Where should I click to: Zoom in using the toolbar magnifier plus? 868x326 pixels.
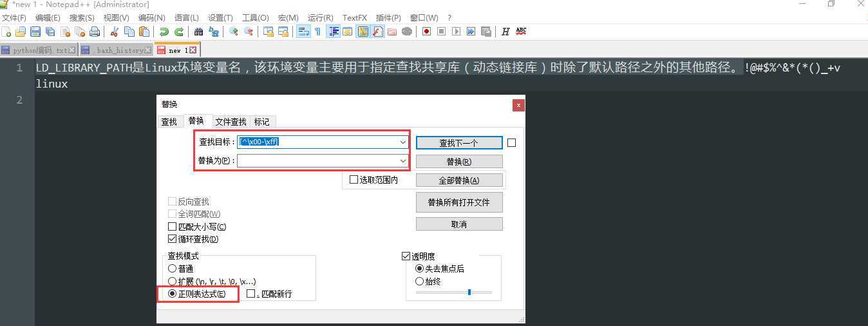[234, 31]
